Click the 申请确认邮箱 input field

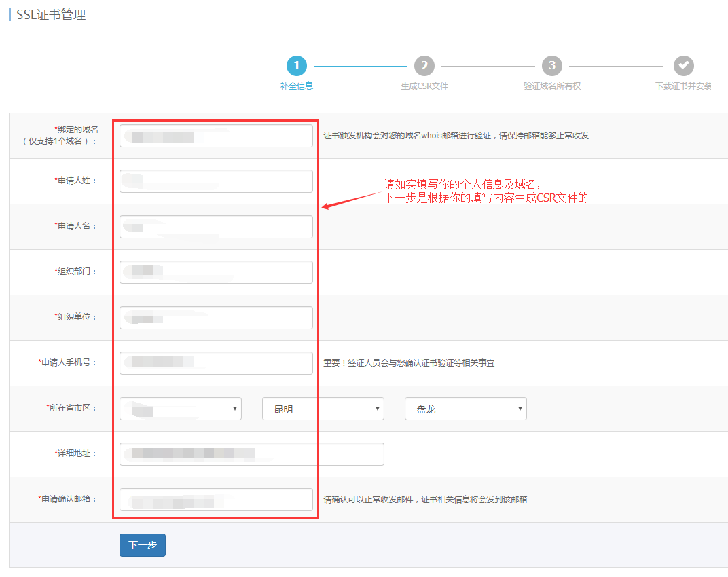[215, 499]
